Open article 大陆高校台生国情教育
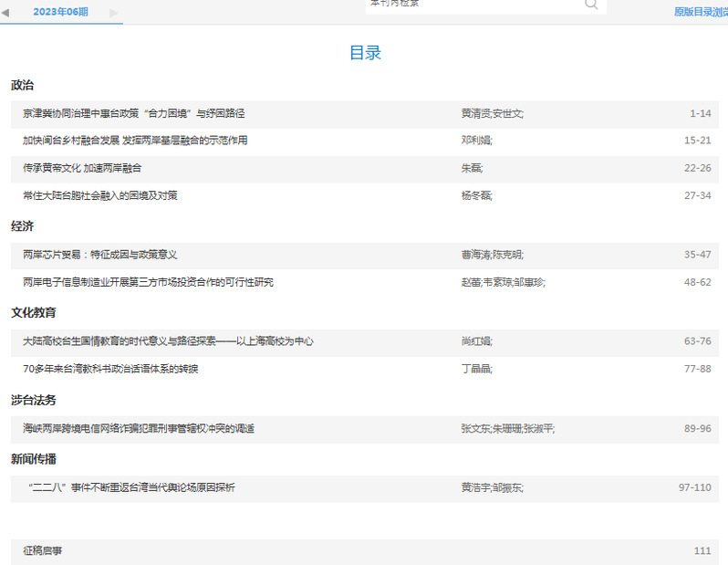The image size is (728, 565). (168, 341)
